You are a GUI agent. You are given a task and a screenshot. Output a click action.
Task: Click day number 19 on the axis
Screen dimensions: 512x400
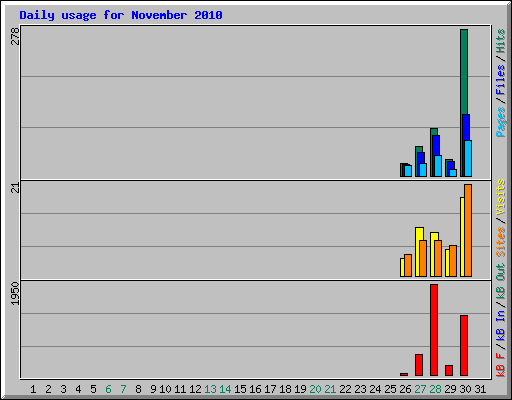[300, 389]
